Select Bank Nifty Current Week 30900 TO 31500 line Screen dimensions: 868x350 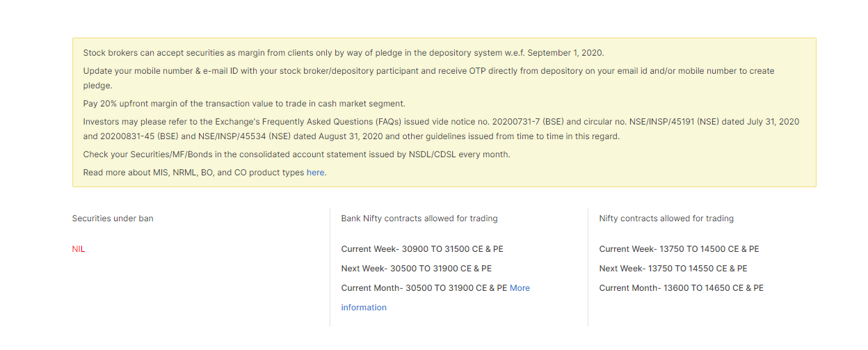click(421, 249)
